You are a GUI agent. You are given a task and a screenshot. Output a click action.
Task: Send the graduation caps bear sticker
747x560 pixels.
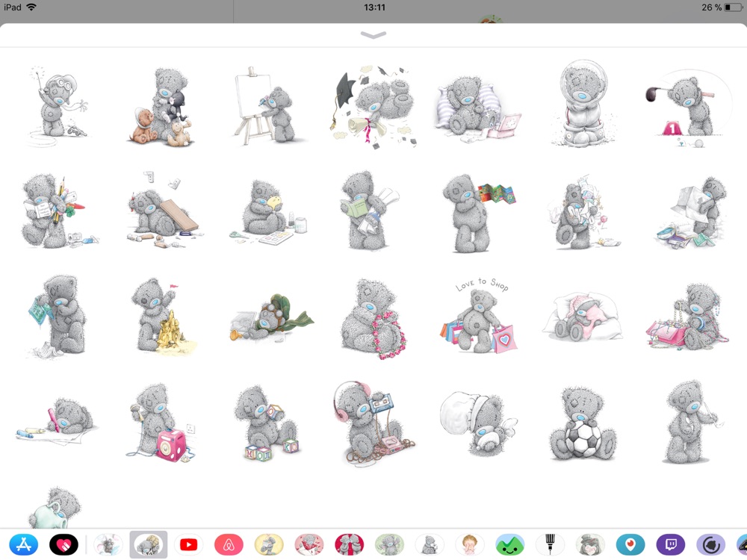[x=373, y=107]
